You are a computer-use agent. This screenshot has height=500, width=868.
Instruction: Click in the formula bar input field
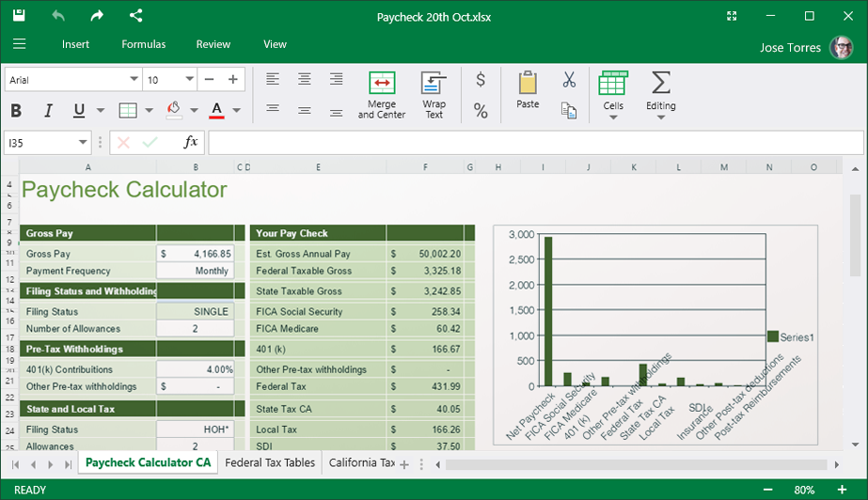coord(534,142)
